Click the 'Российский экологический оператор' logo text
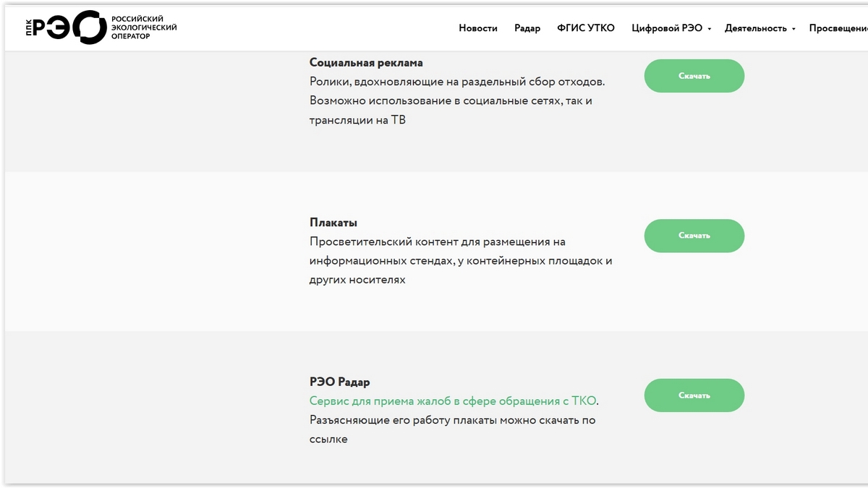 pyautogui.click(x=143, y=27)
